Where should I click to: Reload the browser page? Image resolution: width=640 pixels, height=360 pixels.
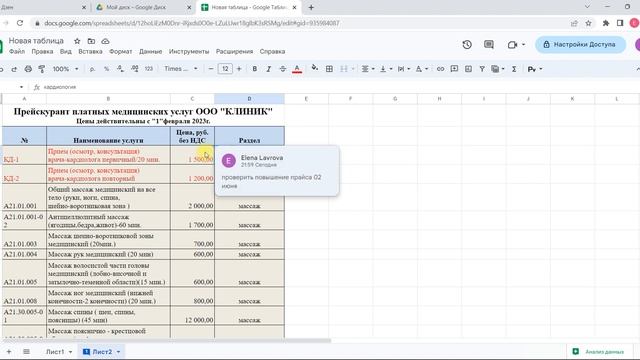(20, 23)
